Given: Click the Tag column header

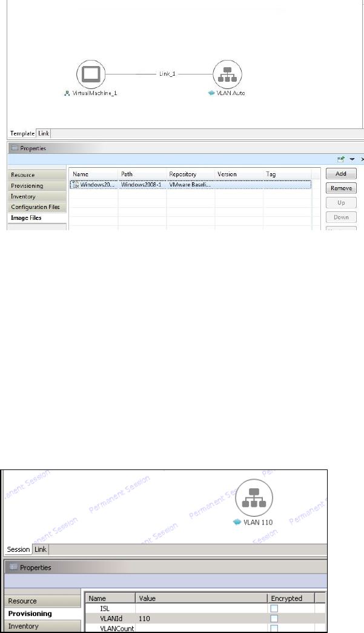Looking at the screenshot, I should (x=287, y=174).
